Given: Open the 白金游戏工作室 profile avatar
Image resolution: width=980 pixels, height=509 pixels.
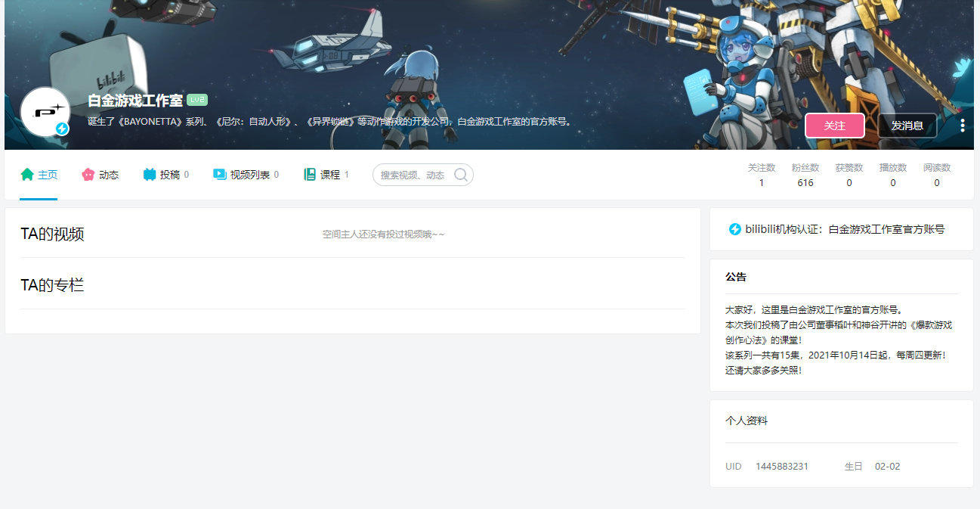Looking at the screenshot, I should 45,111.
